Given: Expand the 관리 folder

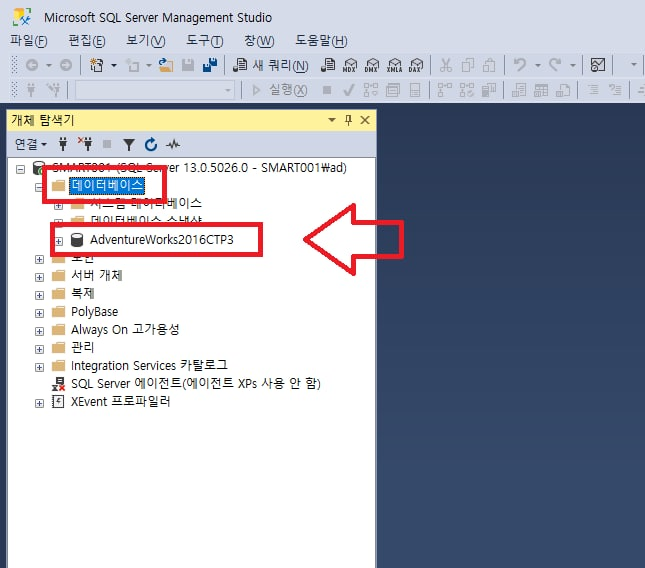Looking at the screenshot, I should (x=39, y=350).
